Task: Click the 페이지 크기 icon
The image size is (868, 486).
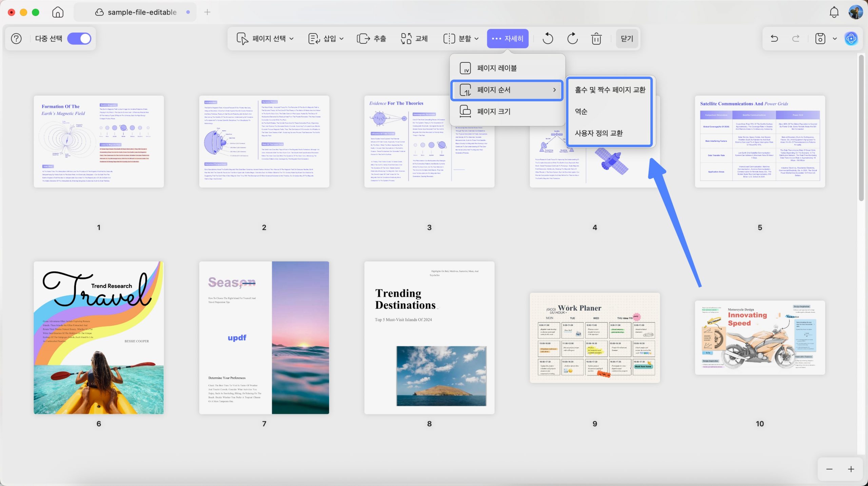Action: pos(465,112)
